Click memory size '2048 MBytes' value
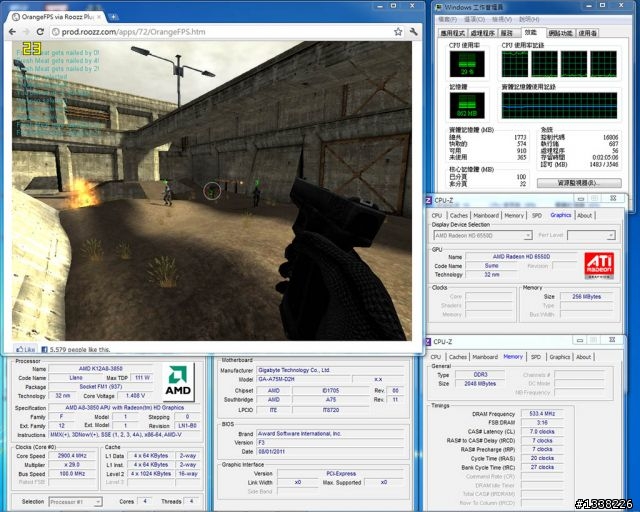 pos(480,383)
